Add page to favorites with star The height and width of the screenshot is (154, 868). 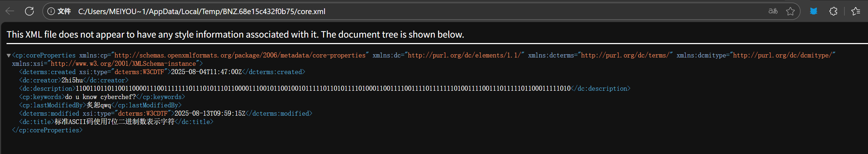pyautogui.click(x=790, y=11)
